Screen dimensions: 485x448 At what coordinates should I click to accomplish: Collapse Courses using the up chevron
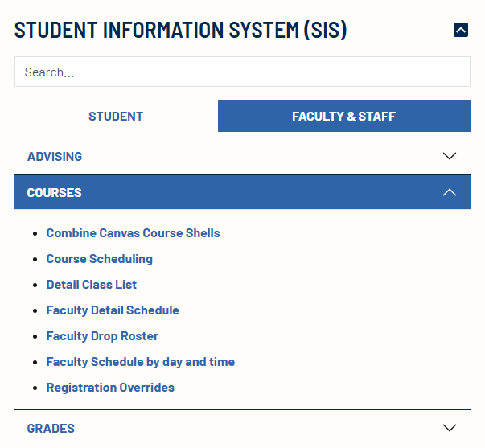(x=450, y=193)
